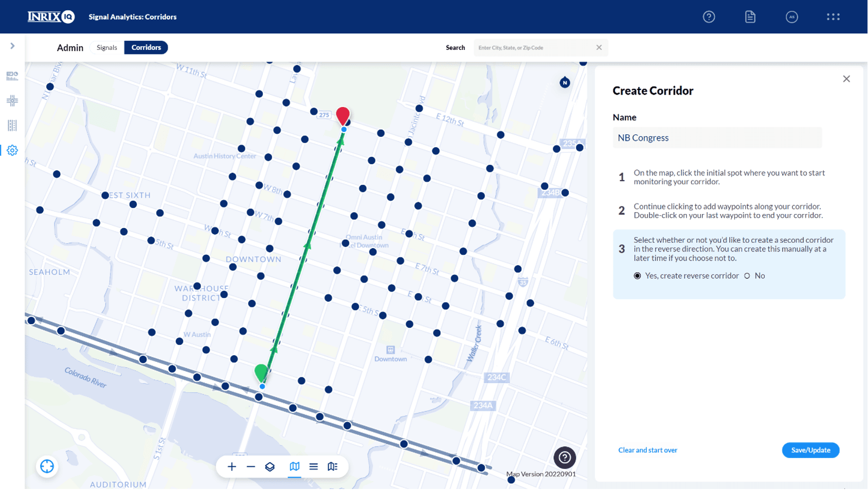Focus the city search input field

click(535, 47)
